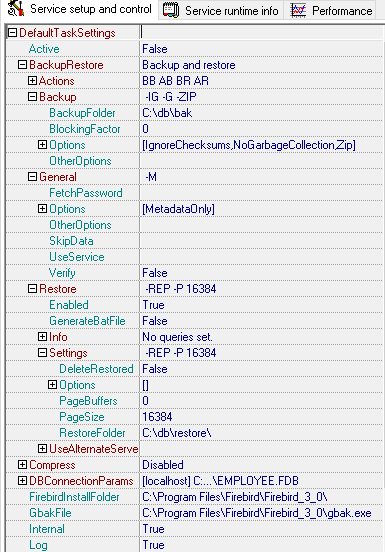Collapse the BackupRestore section
This screenshot has height=552, width=385.
(23, 65)
